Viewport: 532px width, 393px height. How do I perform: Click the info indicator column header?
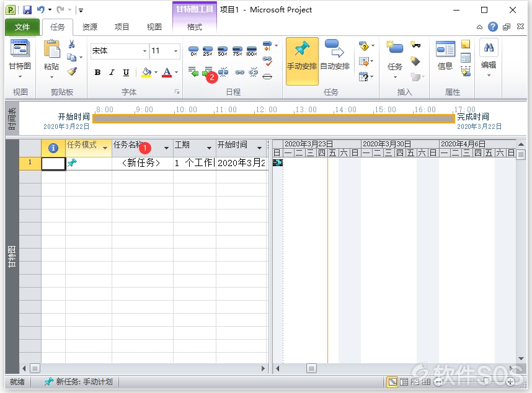click(53, 148)
